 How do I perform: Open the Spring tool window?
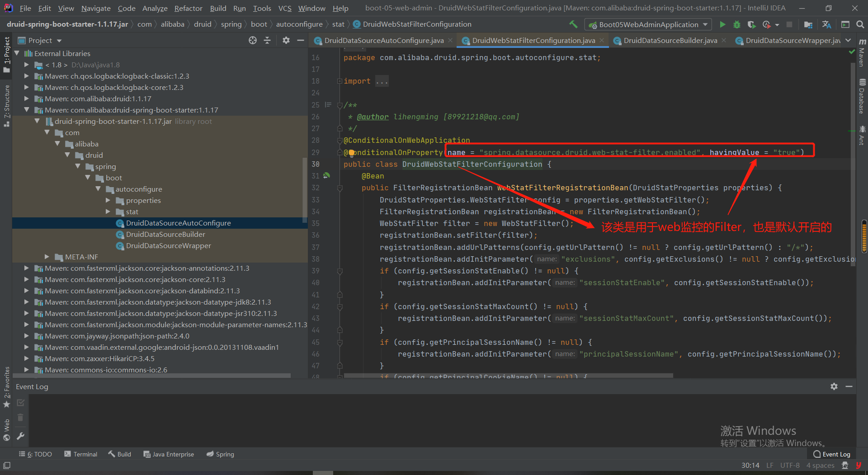point(220,454)
